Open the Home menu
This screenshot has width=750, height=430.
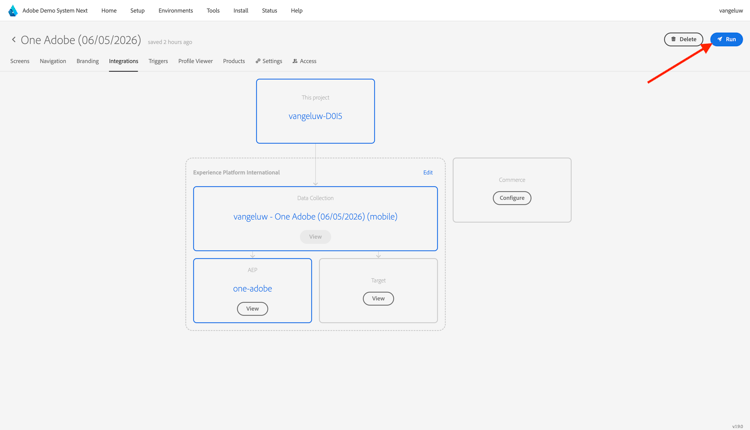109,11
